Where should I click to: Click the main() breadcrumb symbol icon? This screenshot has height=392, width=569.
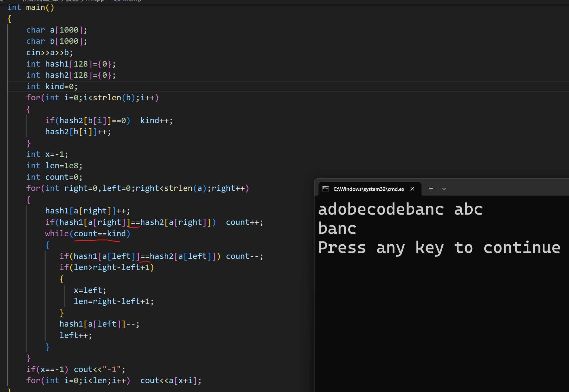click(117, 1)
